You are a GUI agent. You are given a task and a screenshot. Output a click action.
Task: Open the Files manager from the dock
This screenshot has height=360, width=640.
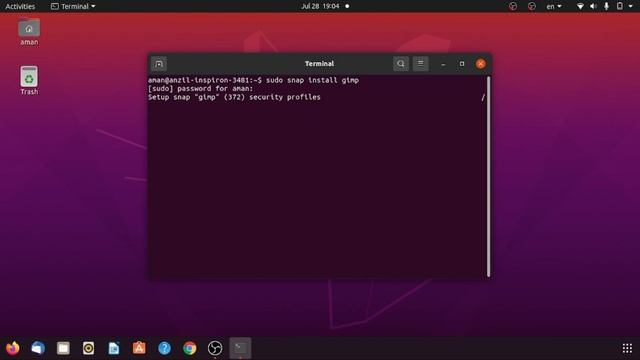[x=63, y=348]
